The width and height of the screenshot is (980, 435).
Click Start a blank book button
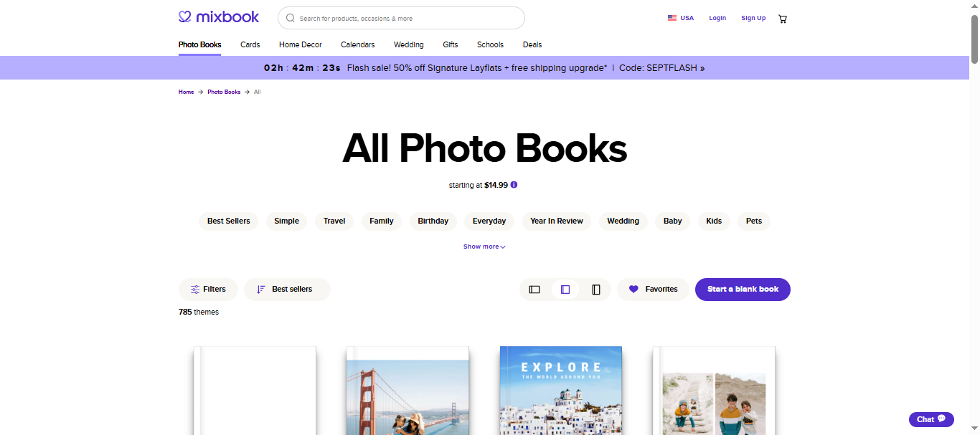point(743,290)
